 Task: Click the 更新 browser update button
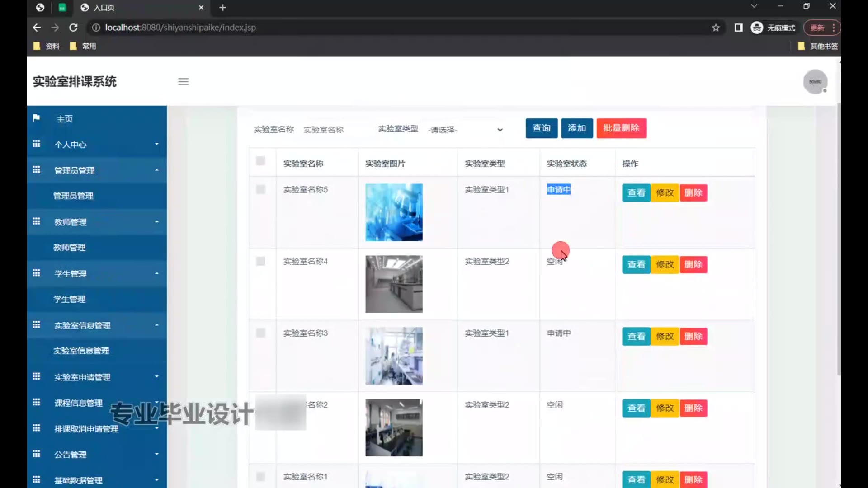click(822, 28)
